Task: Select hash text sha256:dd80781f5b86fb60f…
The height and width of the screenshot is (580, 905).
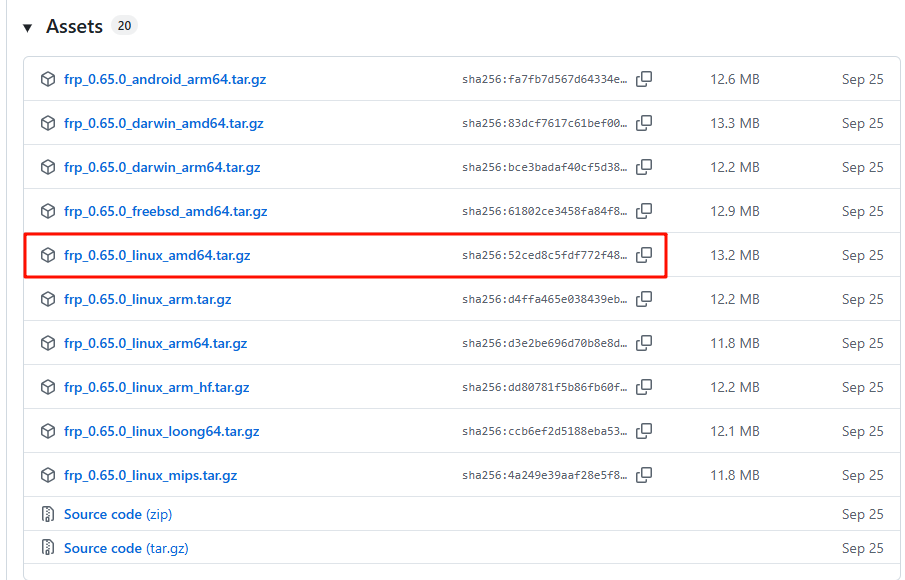Action: click(544, 388)
